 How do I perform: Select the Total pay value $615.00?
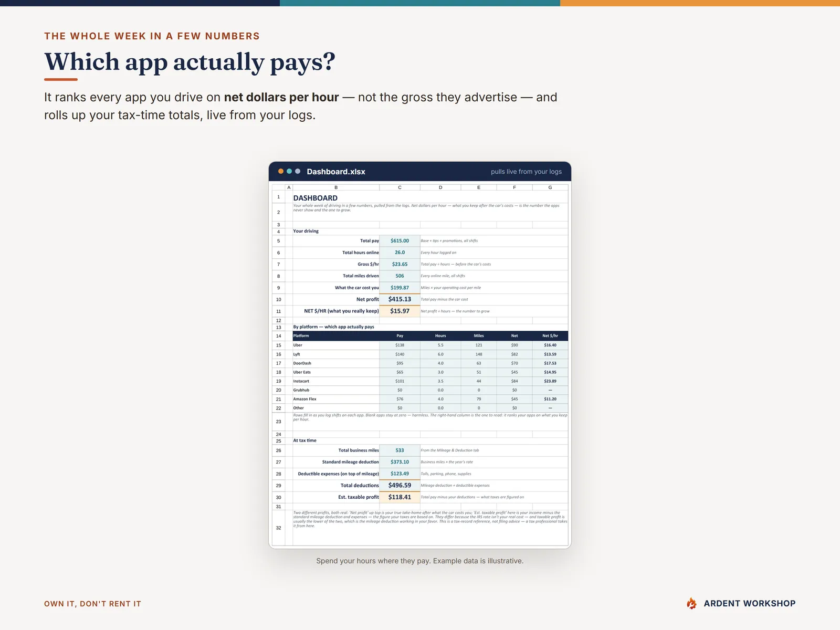pos(400,241)
